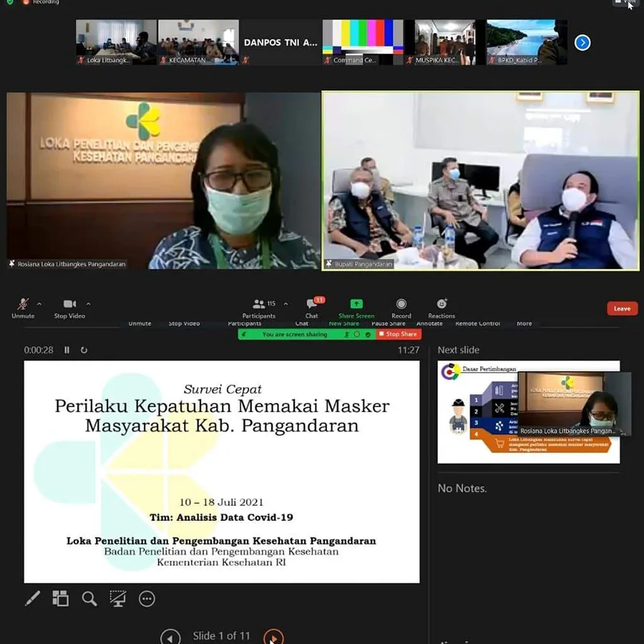Show next participants with blue arrow
The height and width of the screenshot is (644, 644).
pos(582,42)
